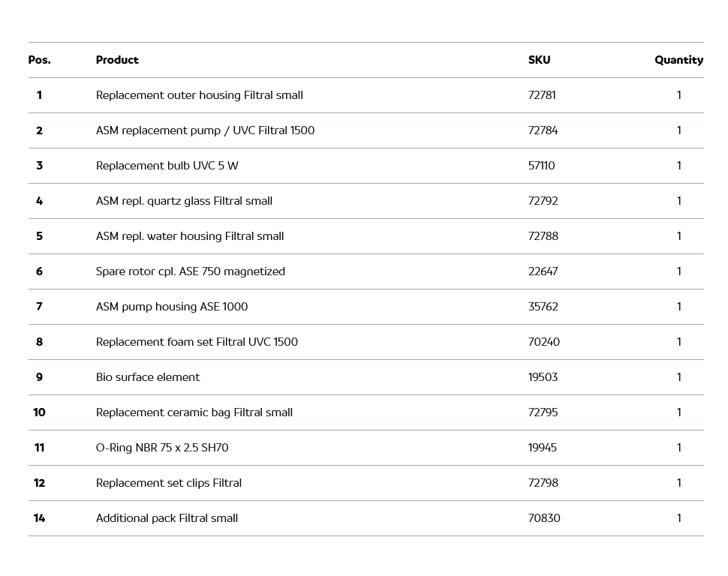728x576 pixels.
Task: Click ASM repl. quartz glass Filtral small
Action: pyautogui.click(x=184, y=201)
